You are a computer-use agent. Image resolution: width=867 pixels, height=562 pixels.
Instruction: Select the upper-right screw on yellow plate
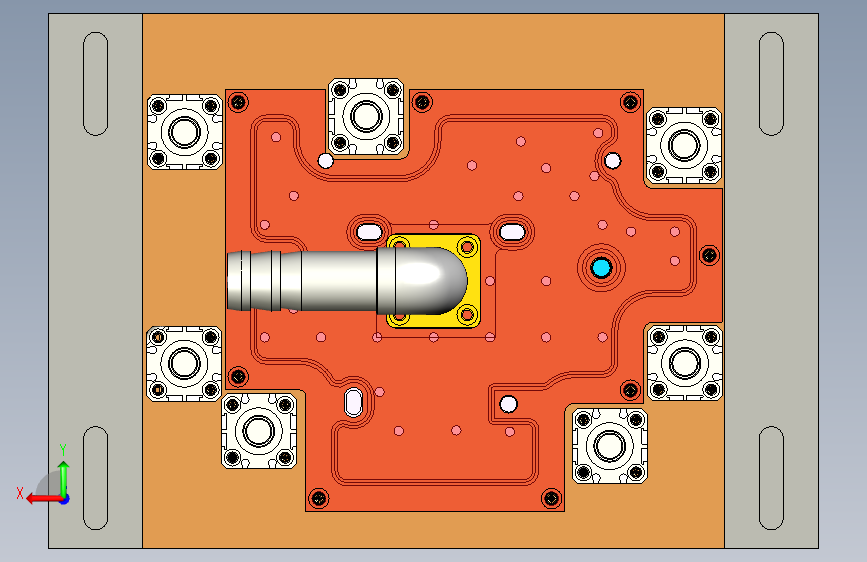pyautogui.click(x=467, y=247)
